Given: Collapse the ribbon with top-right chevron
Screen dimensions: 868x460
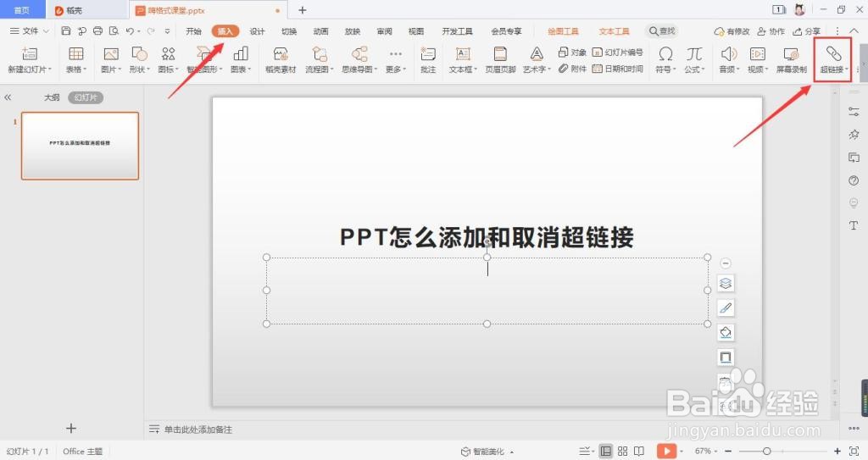Looking at the screenshot, I should click(854, 31).
